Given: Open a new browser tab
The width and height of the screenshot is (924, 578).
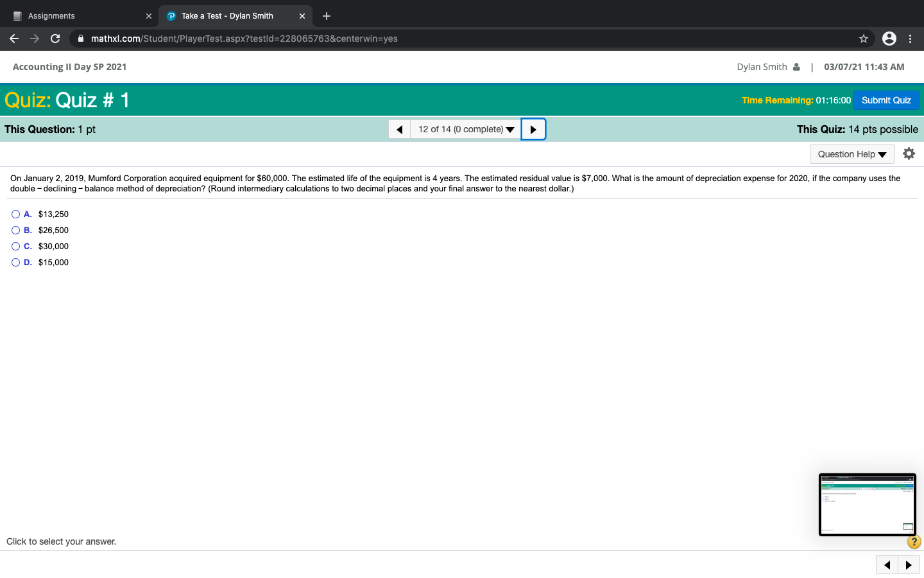Looking at the screenshot, I should point(327,16).
